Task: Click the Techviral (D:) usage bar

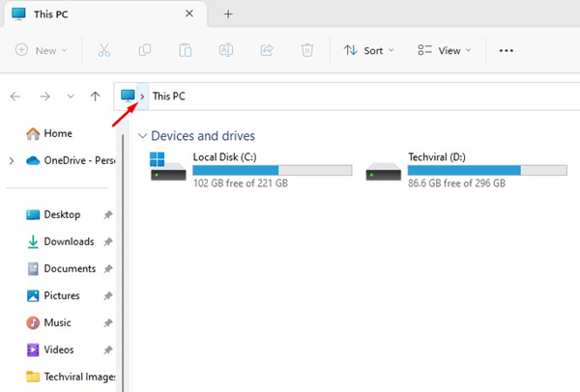Action: [x=487, y=170]
